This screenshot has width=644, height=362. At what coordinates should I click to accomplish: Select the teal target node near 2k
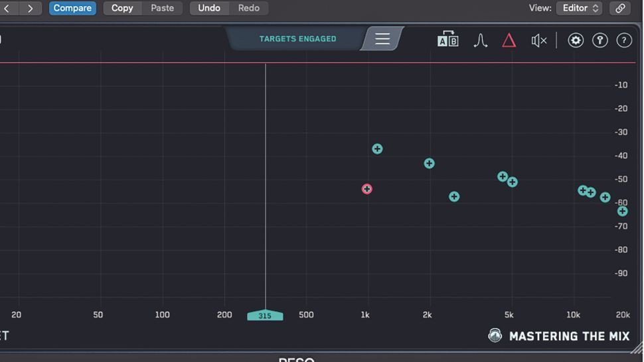pos(429,164)
